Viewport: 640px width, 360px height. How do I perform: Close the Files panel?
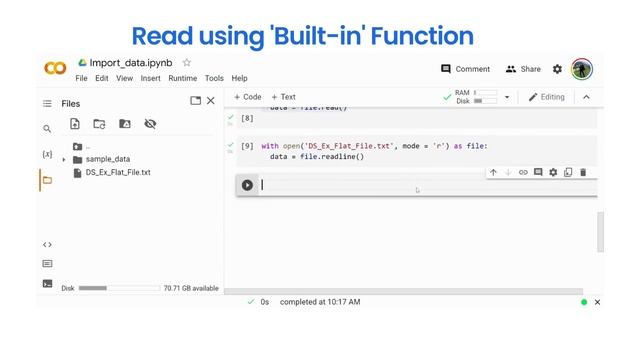tap(211, 100)
